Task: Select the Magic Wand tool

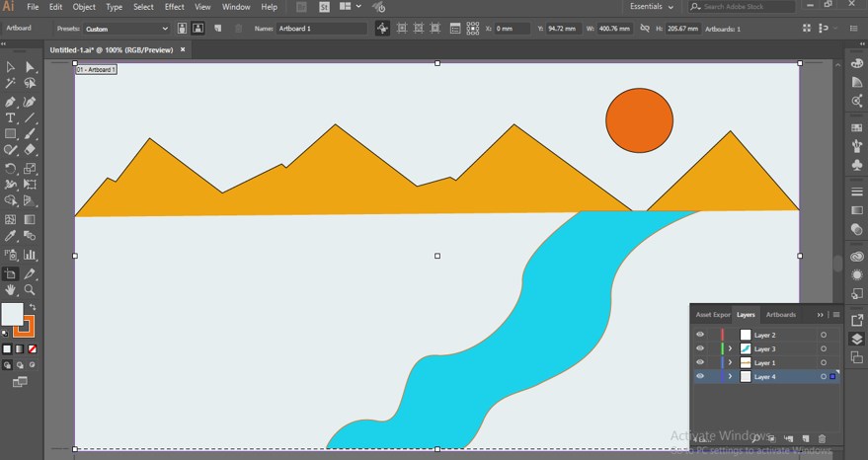Action: 10,83
